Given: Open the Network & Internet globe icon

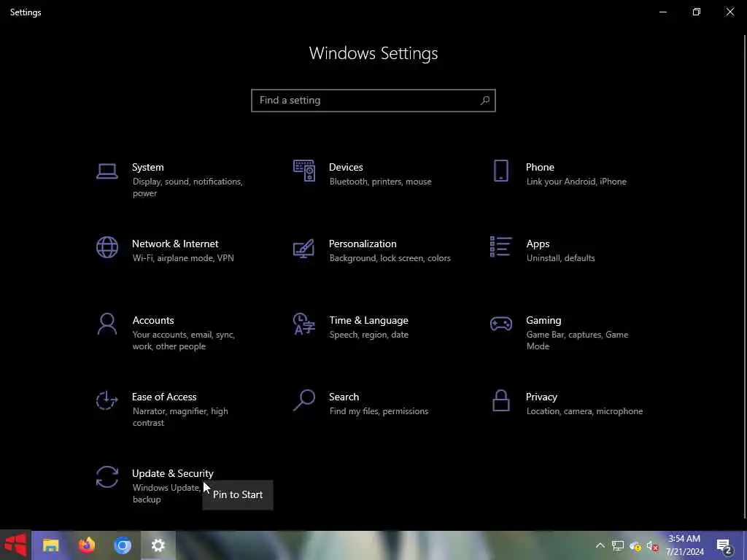Looking at the screenshot, I should tap(107, 248).
